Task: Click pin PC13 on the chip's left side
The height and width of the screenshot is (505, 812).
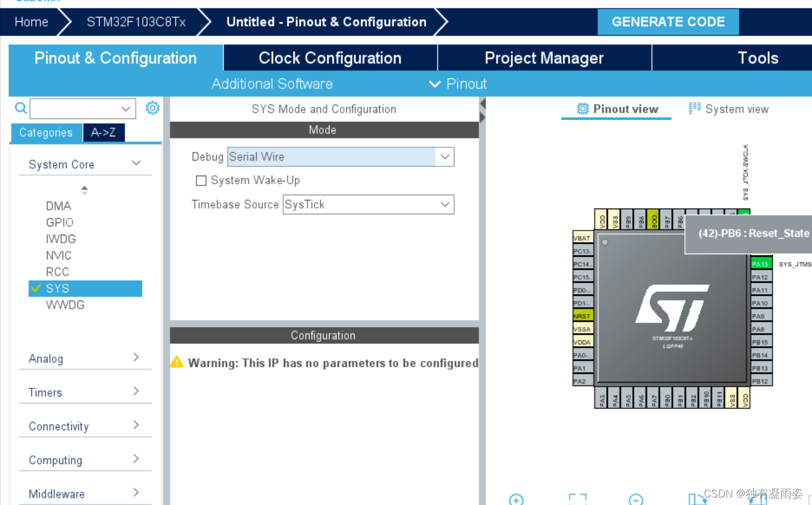Action: (x=583, y=251)
